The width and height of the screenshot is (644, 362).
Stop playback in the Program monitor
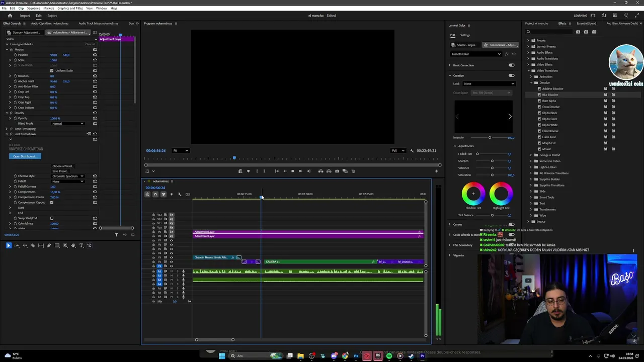pos(292,171)
